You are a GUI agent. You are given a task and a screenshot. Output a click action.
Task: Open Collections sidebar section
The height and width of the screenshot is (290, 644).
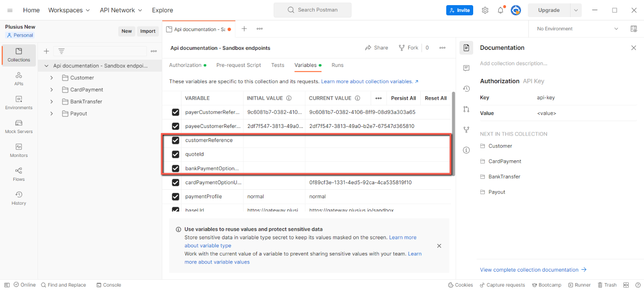(x=19, y=55)
